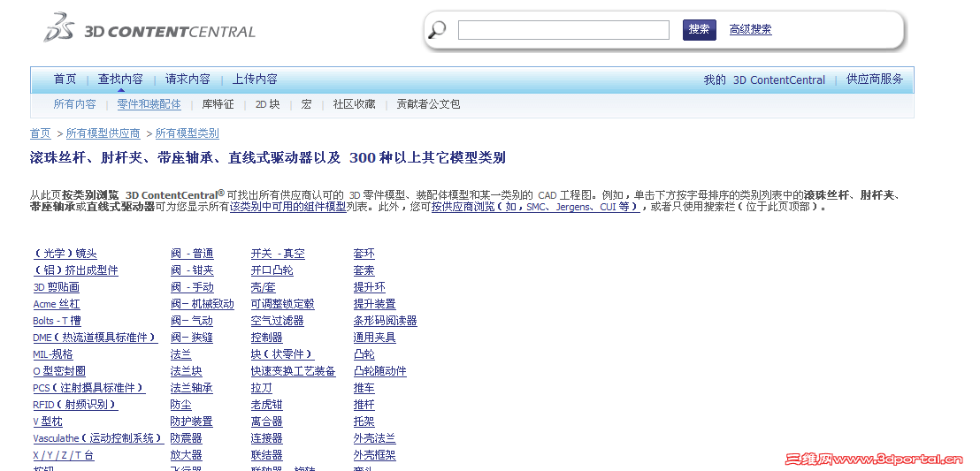Viewport: 980px width, 471px height.
Task: Open 供应商服务 menu item
Action: point(875,80)
